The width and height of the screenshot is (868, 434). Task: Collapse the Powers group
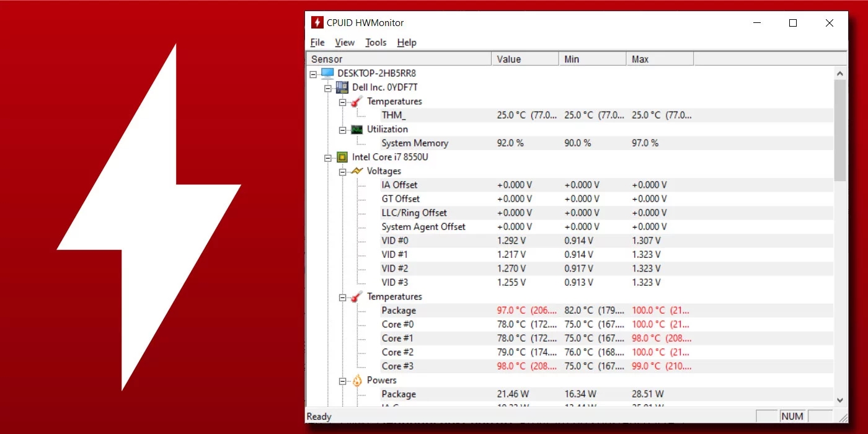[342, 381]
